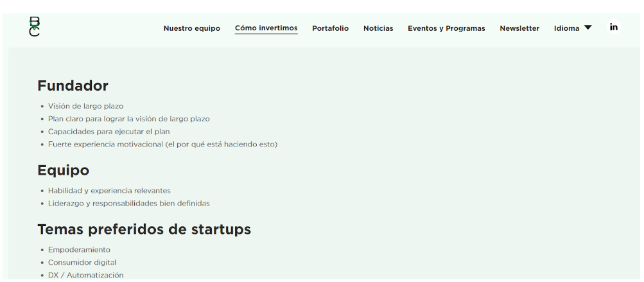Image resolution: width=644 pixels, height=282 pixels.
Task: Go to the Nuestro equipo page
Action: (191, 28)
